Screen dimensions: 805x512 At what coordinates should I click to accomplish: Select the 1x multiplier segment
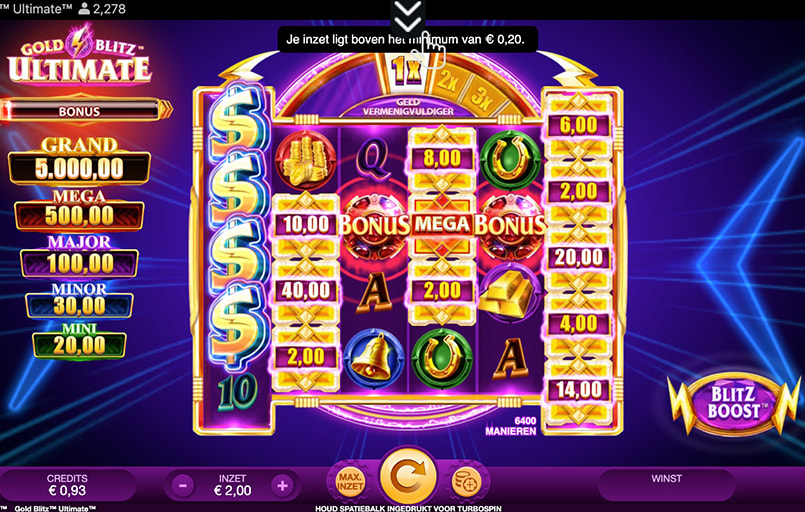click(x=406, y=69)
